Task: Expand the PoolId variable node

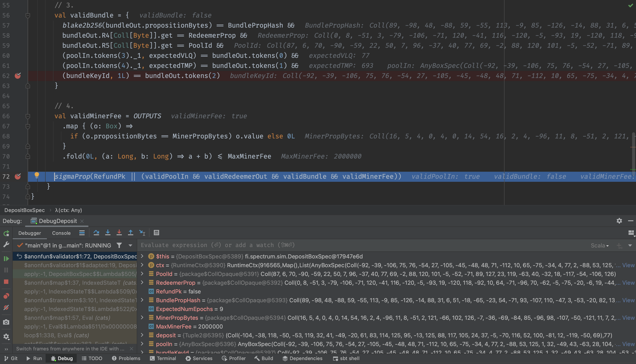Action: click(142, 274)
